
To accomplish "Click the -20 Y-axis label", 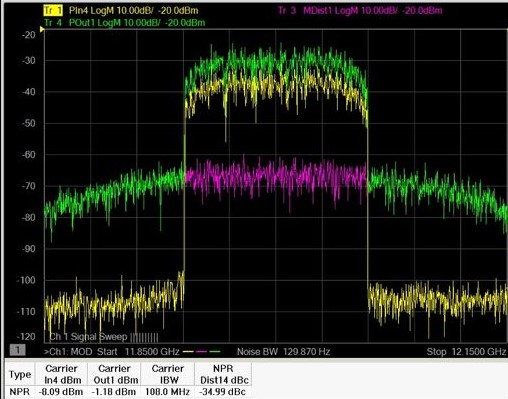I will 28,35.
